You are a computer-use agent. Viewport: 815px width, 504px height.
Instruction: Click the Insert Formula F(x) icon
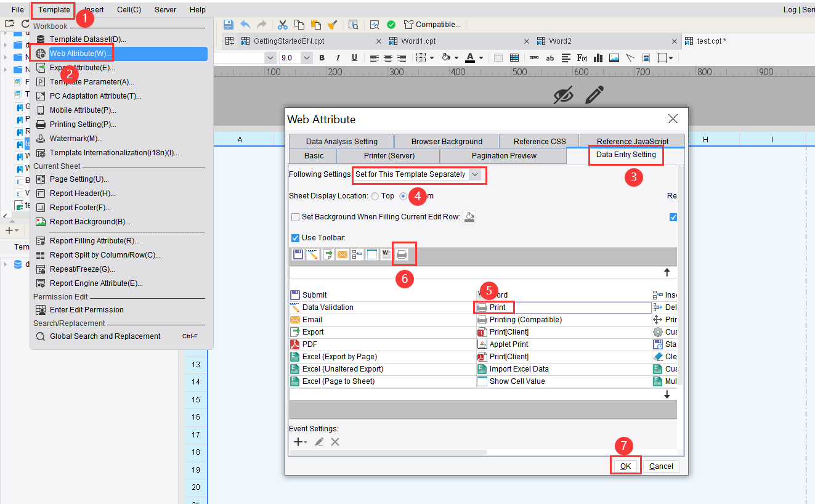point(582,57)
